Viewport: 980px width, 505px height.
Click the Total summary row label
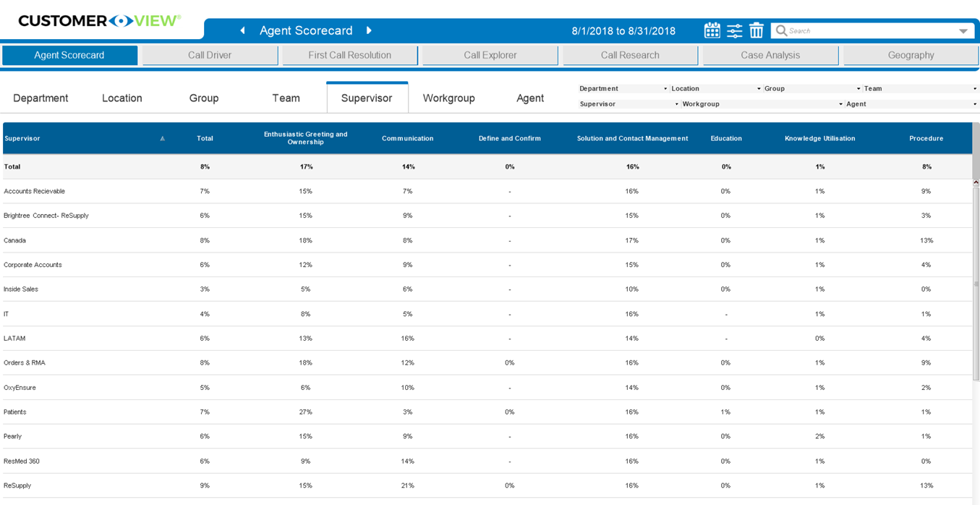[12, 167]
